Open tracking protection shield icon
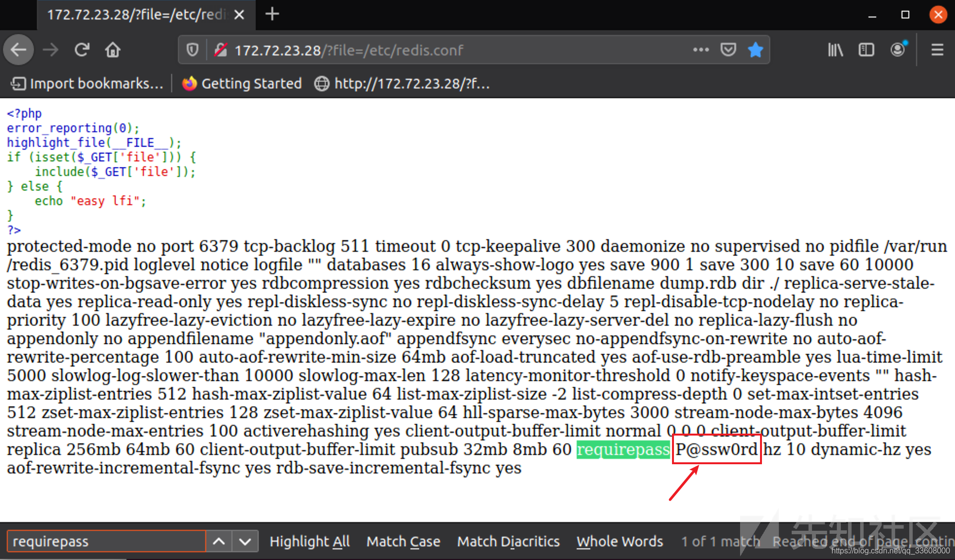The height and width of the screenshot is (560, 955). [x=193, y=50]
